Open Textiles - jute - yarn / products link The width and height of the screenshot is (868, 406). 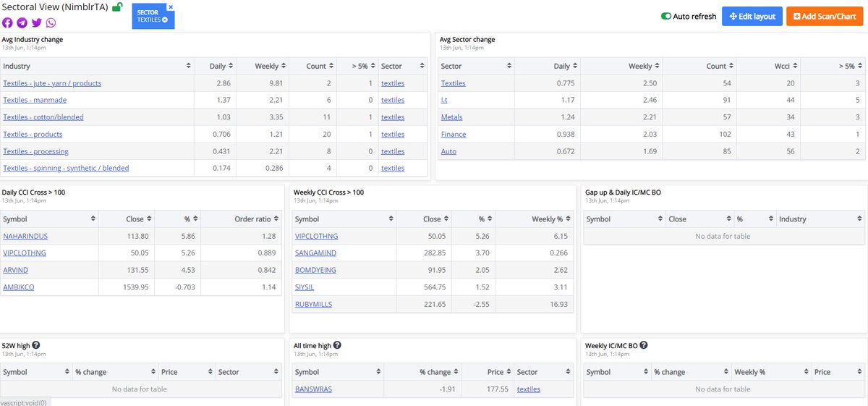tap(52, 83)
